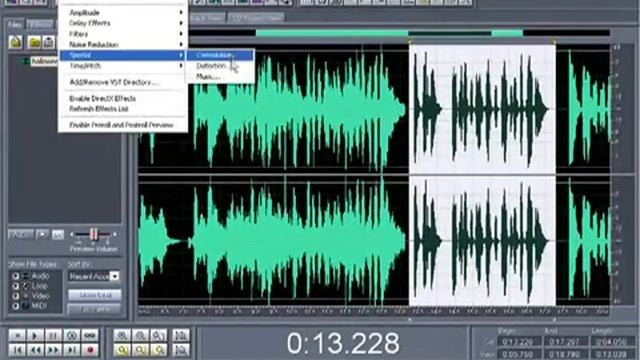This screenshot has width=640, height=360.
Task: Open the Sort By Recent Access dropdown
Action: 94,276
